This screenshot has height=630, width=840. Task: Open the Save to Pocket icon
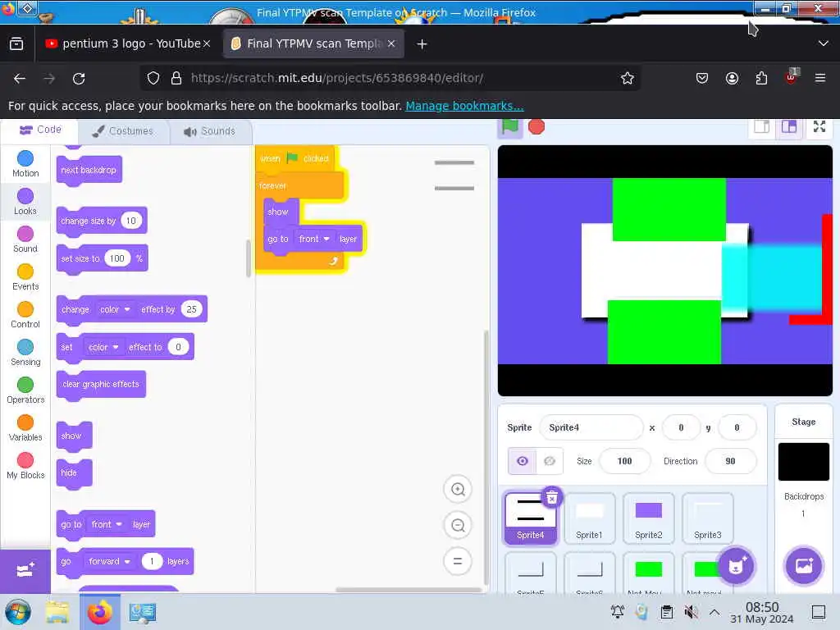point(702,79)
